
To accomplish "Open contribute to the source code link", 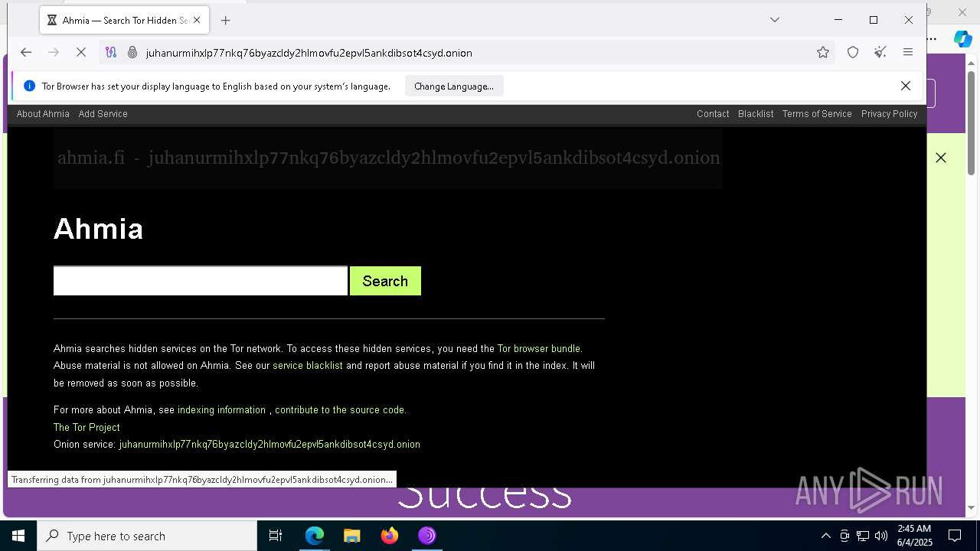I will 340,410.
